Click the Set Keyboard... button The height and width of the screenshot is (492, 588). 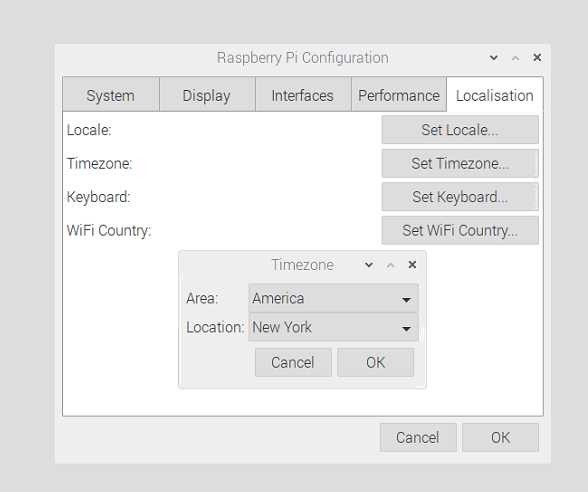[x=460, y=197]
